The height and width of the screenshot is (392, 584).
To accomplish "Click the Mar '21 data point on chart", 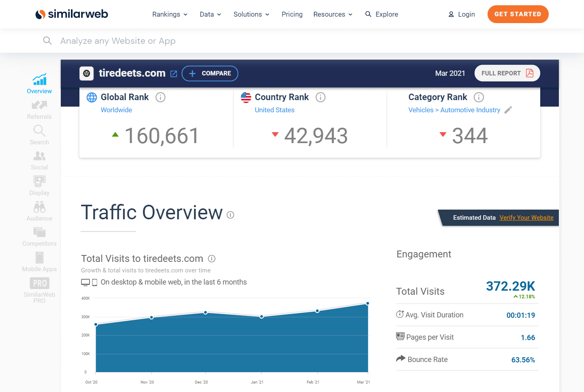I will pyautogui.click(x=368, y=303).
